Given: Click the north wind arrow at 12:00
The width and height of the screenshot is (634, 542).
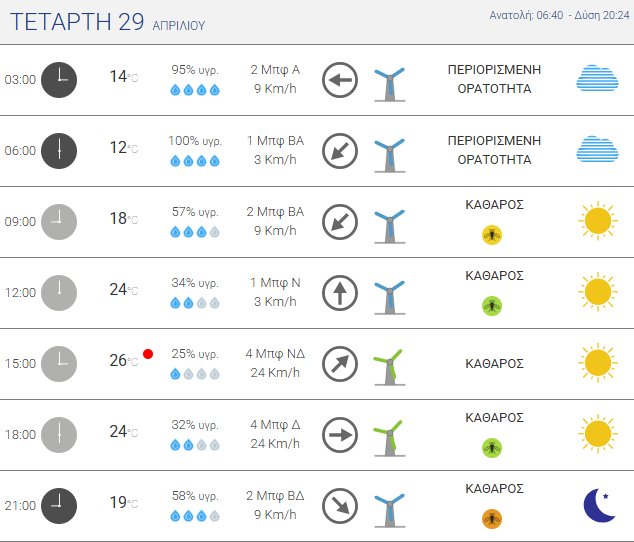Looking at the screenshot, I should tap(340, 293).
